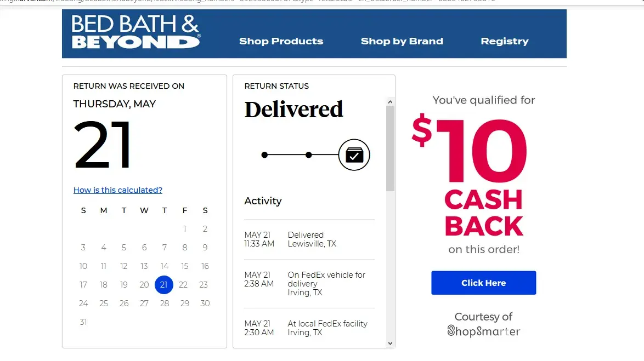Open the Shop by Brand menu
The height and width of the screenshot is (361, 644).
tap(402, 41)
